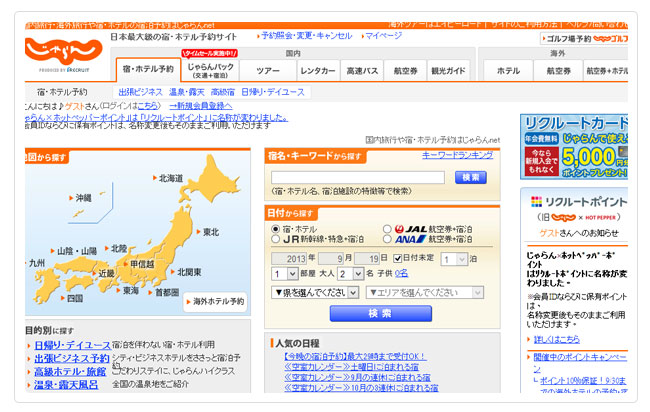Open the ゴルフ場予約 golf booking banner

(584, 39)
